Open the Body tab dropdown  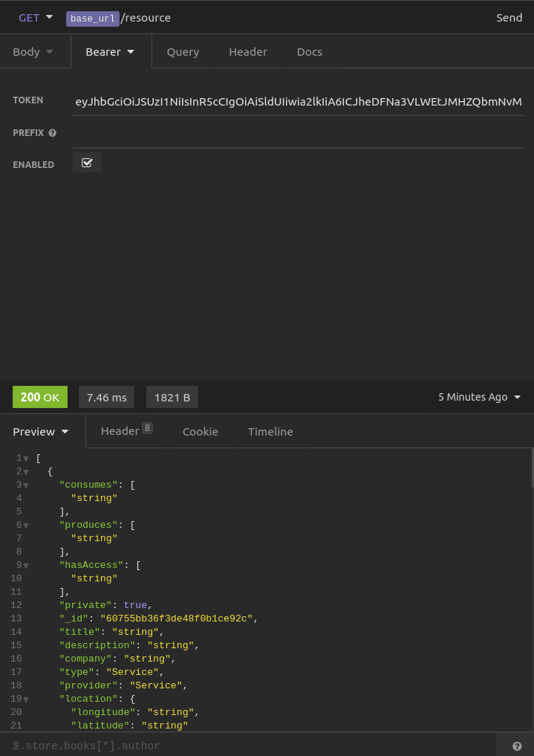33,51
